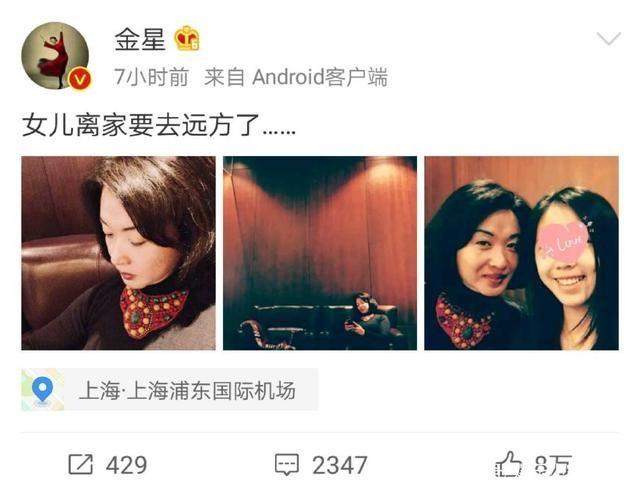The width and height of the screenshot is (640, 491).
Task: Click the comment bubble icon
Action: coord(287,464)
